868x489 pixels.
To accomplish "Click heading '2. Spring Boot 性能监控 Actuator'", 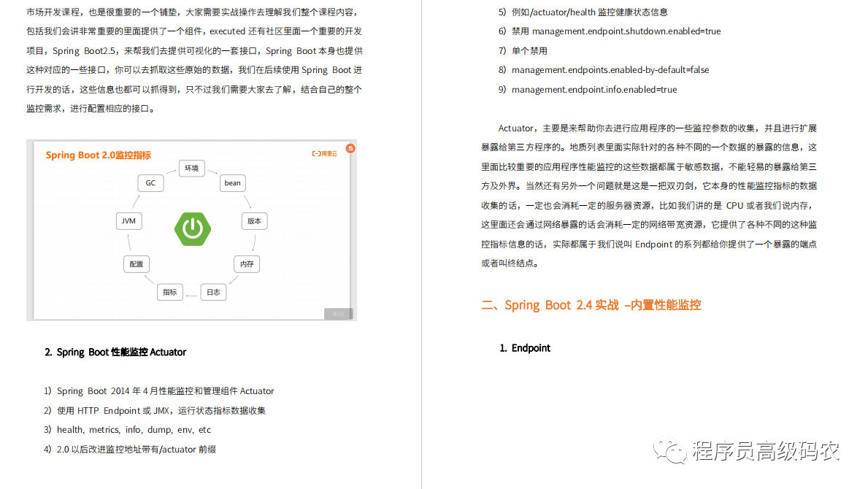I will (x=115, y=352).
